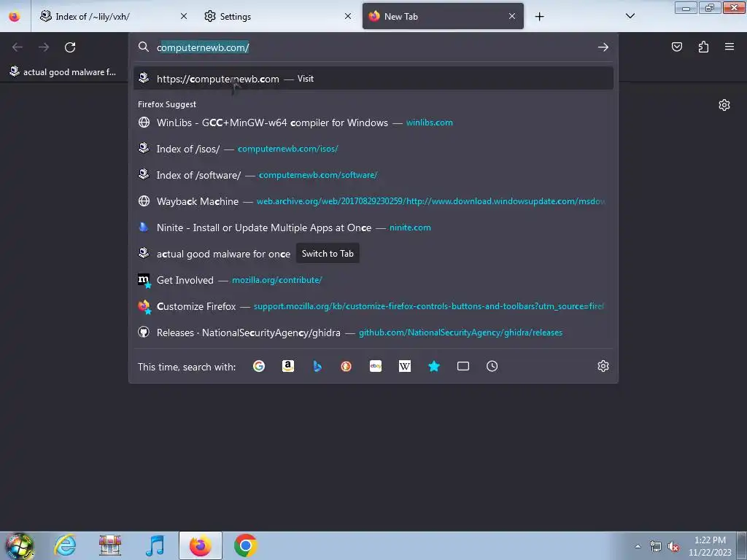Viewport: 747px width, 560px height.
Task: Open the Extensions puzzle icon
Action: click(703, 47)
